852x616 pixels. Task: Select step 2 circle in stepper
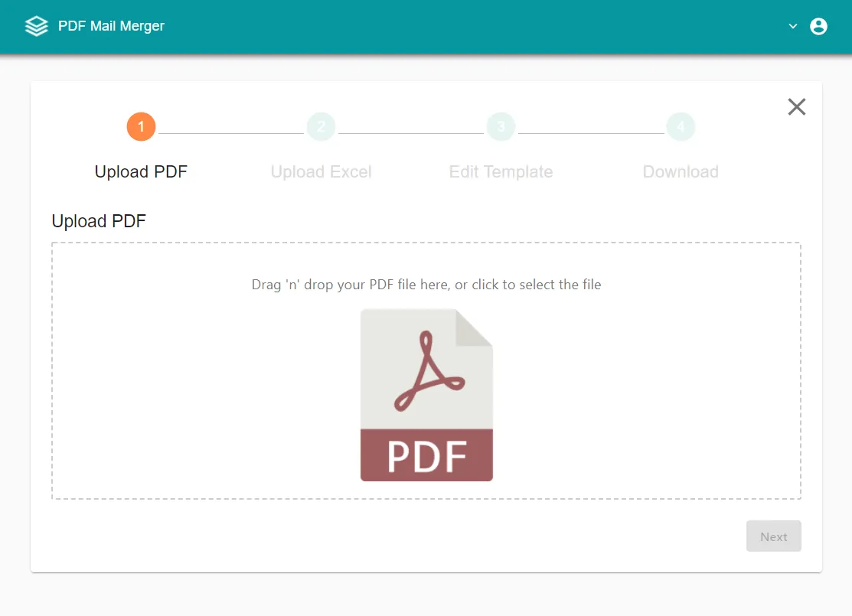pos(322,126)
